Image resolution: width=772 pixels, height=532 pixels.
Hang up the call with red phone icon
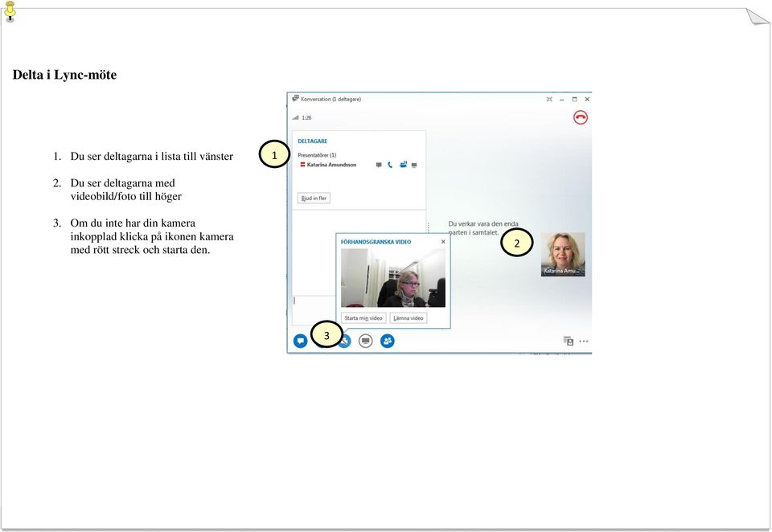pos(581,117)
